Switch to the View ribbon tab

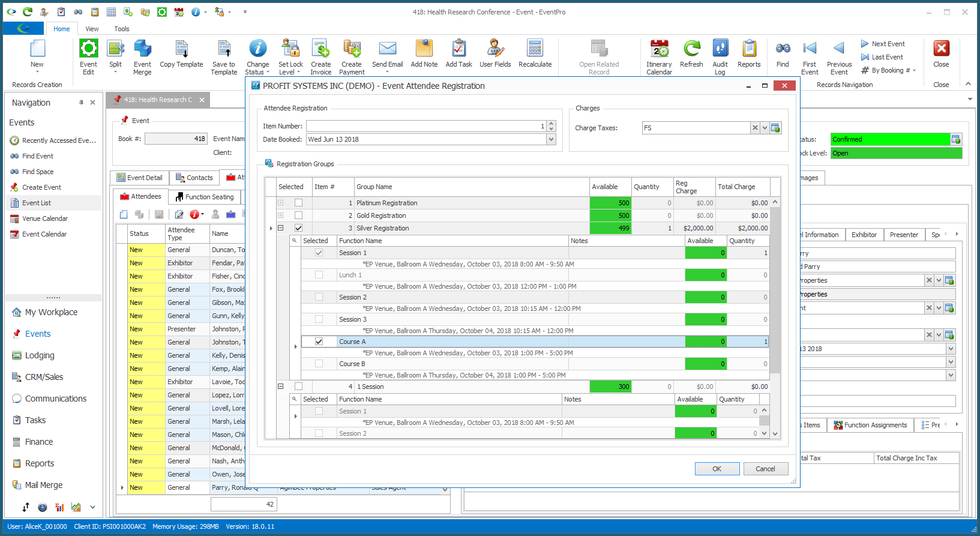92,29
